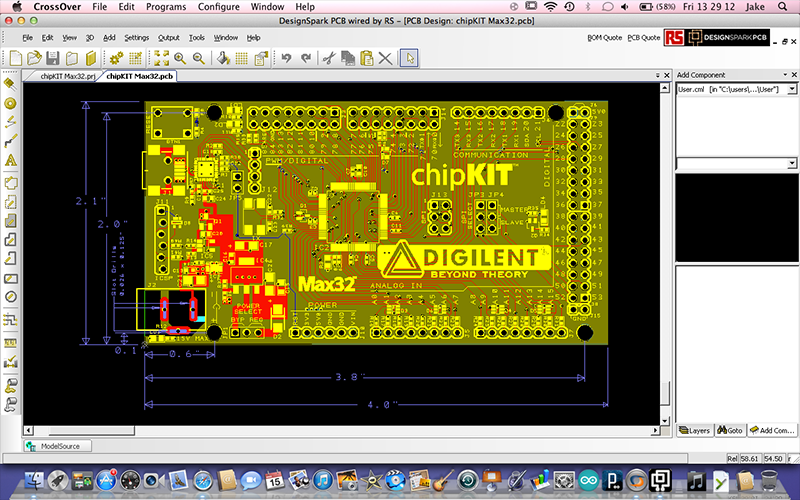Click the Delete X toolbar icon
Image resolution: width=800 pixels, height=500 pixels.
[386, 58]
